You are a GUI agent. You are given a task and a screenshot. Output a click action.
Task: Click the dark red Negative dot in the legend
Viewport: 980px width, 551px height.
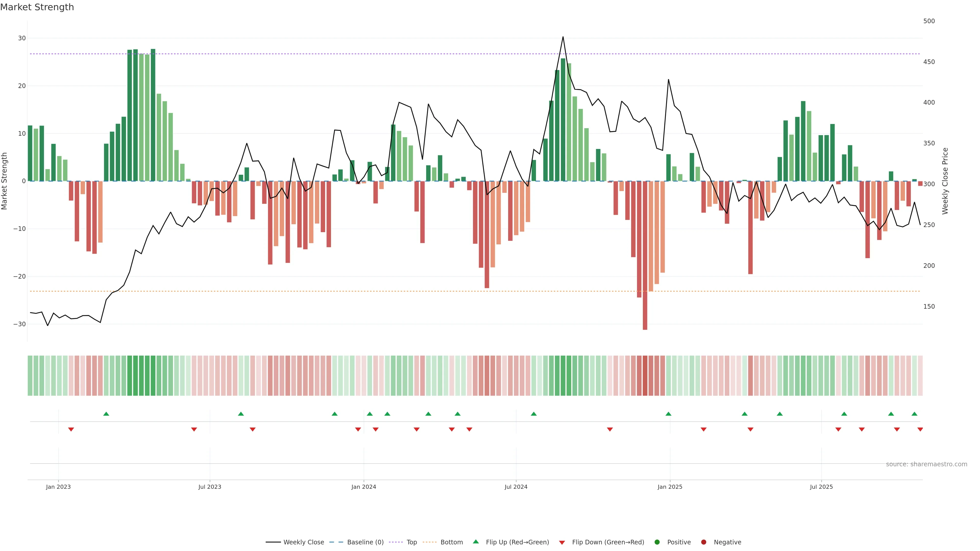pyautogui.click(x=703, y=542)
